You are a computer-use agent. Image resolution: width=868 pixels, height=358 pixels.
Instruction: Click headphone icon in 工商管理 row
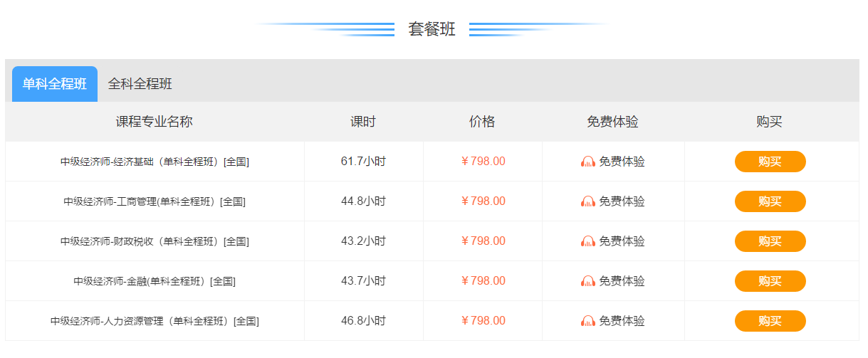[x=588, y=201]
